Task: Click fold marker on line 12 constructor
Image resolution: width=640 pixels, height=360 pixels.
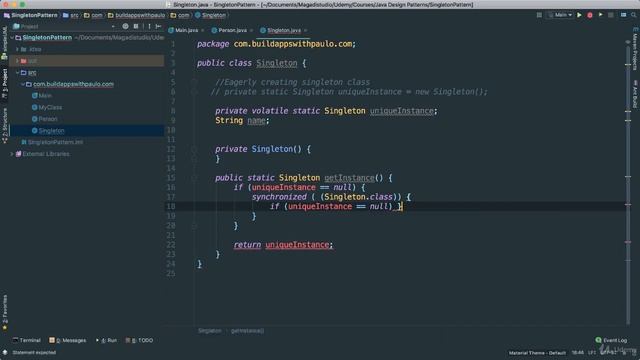Action: click(194, 149)
